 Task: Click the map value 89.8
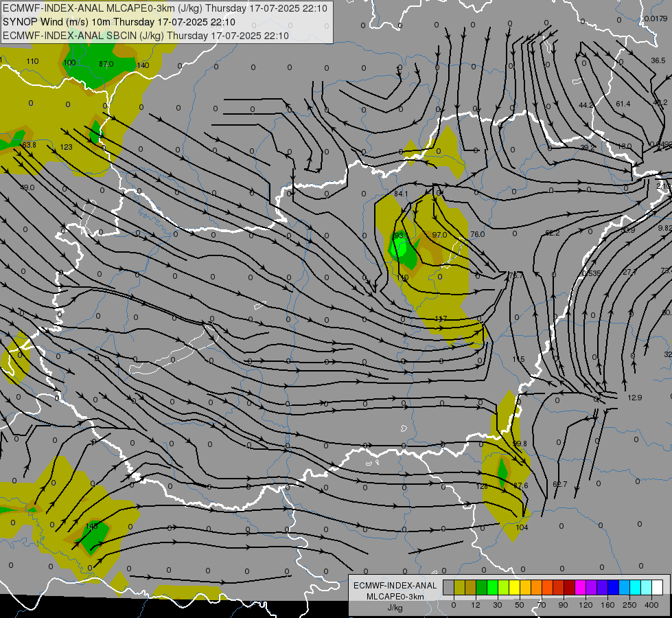(520, 444)
